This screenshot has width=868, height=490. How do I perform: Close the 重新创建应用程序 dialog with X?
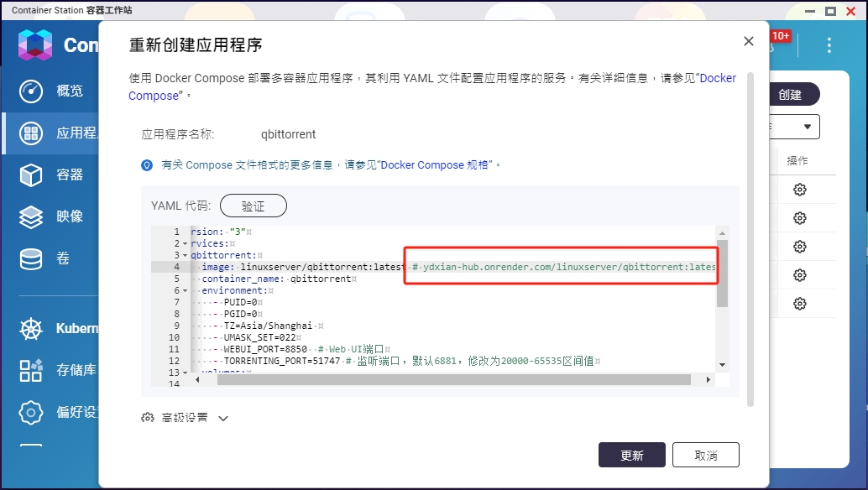(749, 41)
